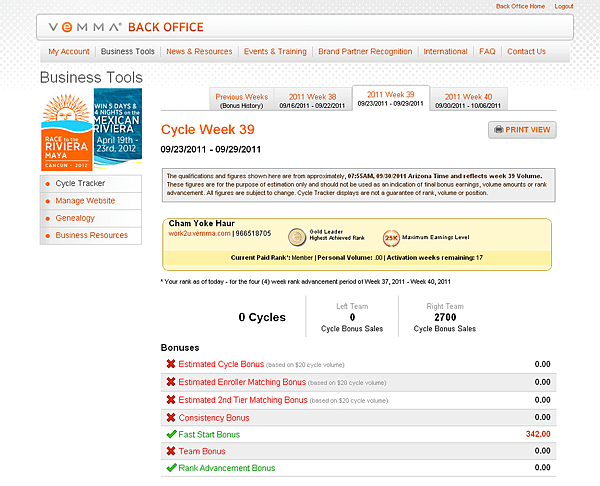Viewport: 600px width, 486px height.
Task: Open Consistency Bonus details
Action: coord(214,418)
